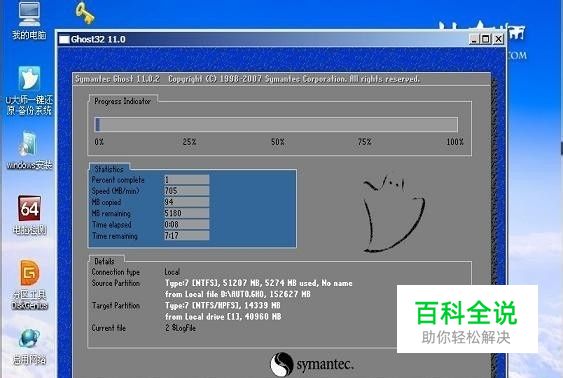Click the Speed (MB/min) label

pyautogui.click(x=115, y=191)
